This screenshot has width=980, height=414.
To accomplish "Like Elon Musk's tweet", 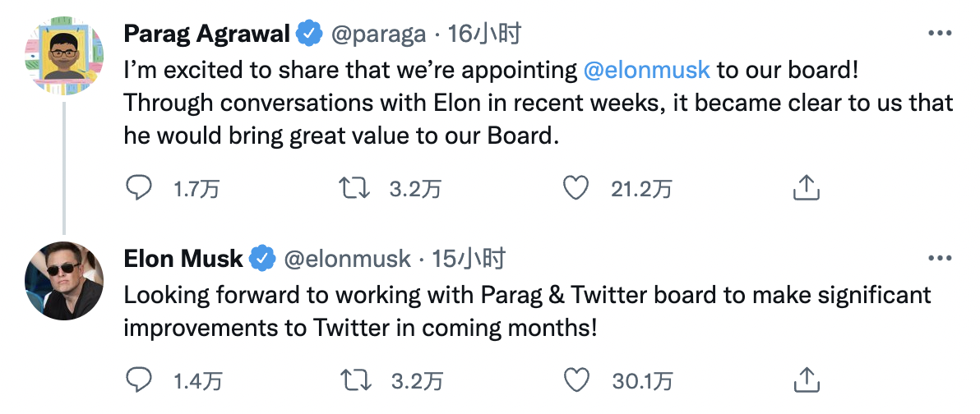I will click(x=578, y=380).
